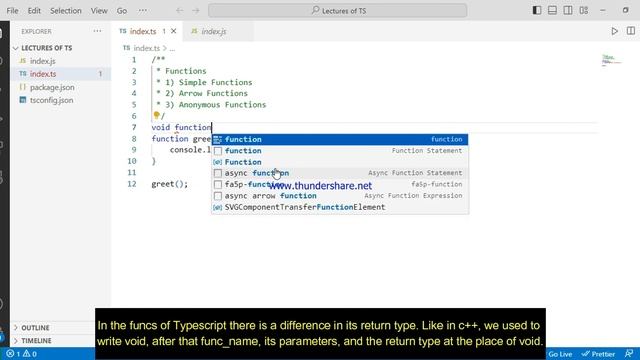The width and height of the screenshot is (640, 360).
Task: Click the breadcrumb ellipsis after index.ts
Action: [x=172, y=48]
